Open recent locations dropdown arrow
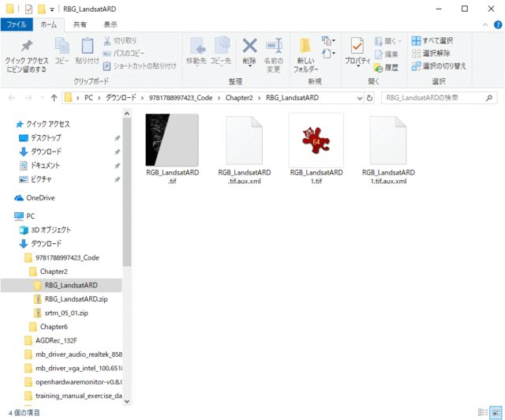This screenshot has width=505, height=420. [x=42, y=98]
